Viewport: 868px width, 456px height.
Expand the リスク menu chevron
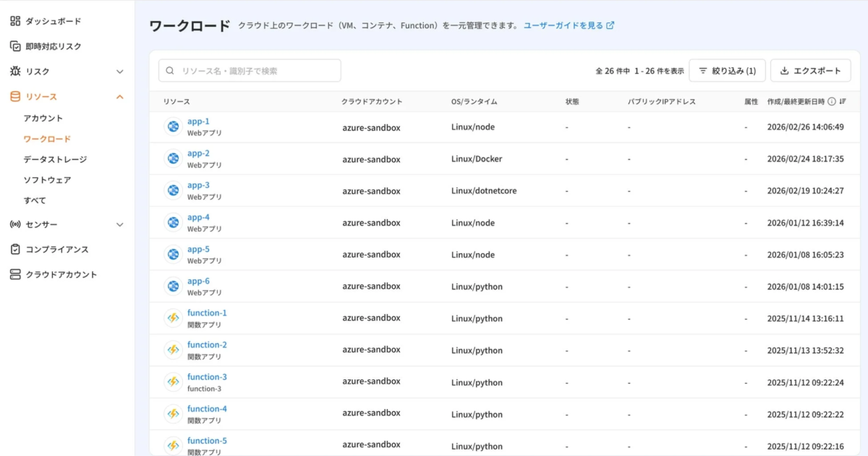120,72
